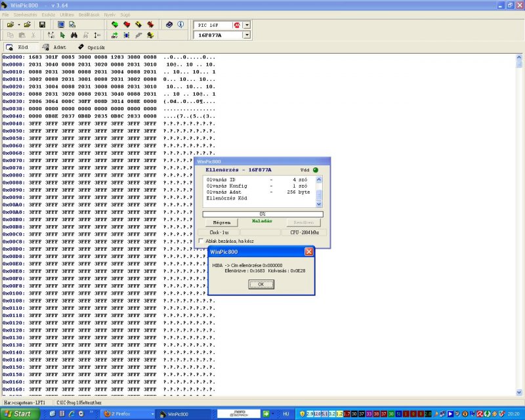Click the green Nero Search go arrow
Viewport: 525px width, 420px height.
click(x=266, y=414)
